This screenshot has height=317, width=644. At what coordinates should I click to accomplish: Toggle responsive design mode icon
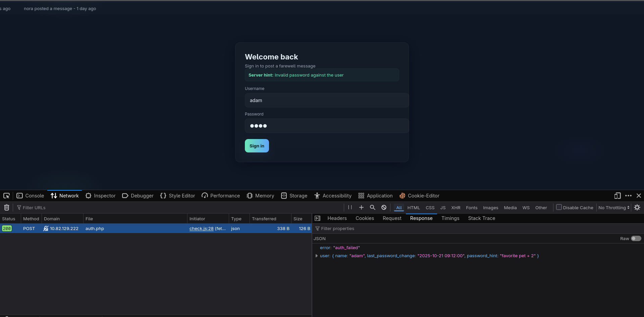click(x=618, y=196)
